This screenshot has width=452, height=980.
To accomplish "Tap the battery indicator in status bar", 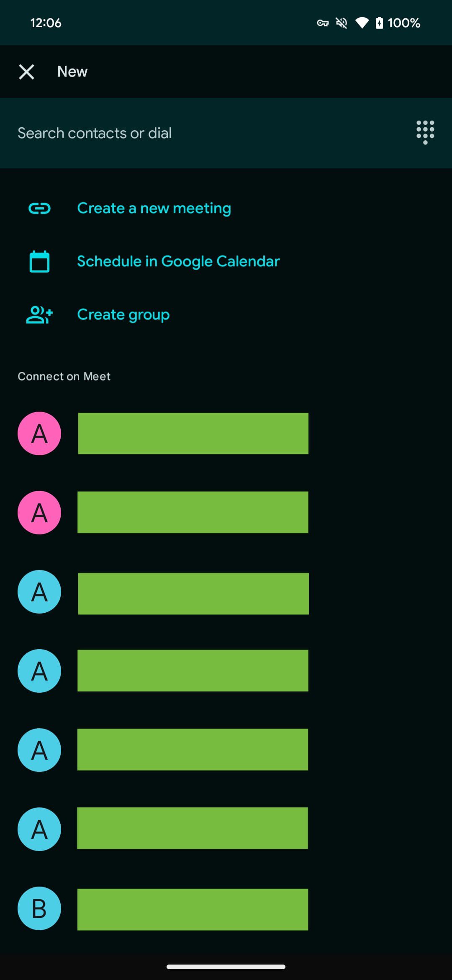I will tap(379, 23).
